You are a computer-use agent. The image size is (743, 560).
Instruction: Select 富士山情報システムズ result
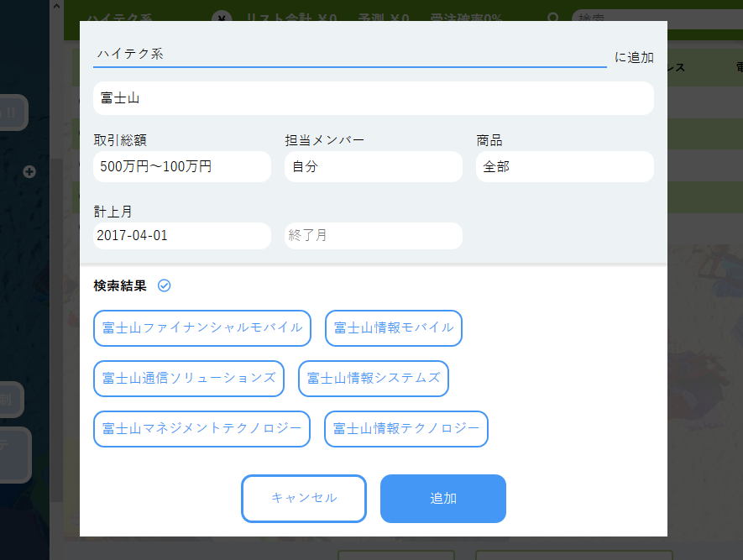point(374,378)
